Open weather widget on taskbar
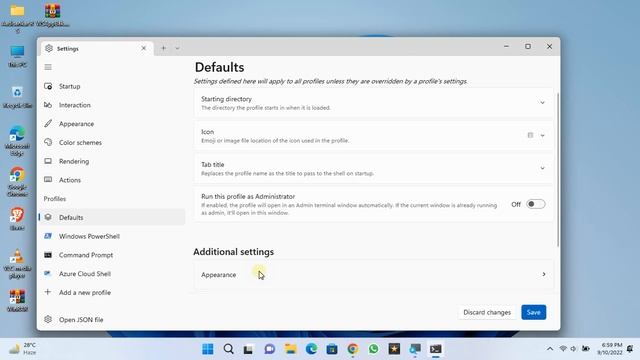The image size is (640, 360). pyautogui.click(x=23, y=349)
